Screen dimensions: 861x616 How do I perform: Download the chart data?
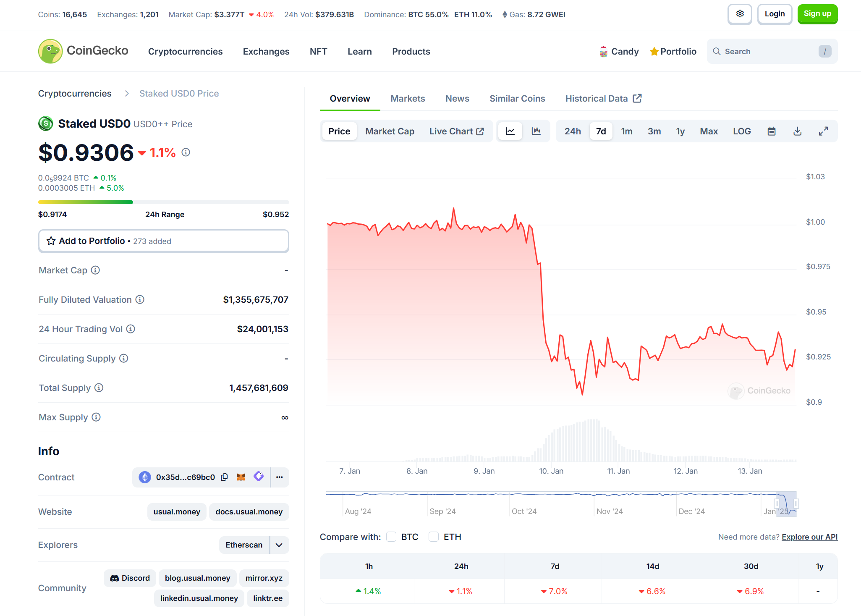[798, 131]
